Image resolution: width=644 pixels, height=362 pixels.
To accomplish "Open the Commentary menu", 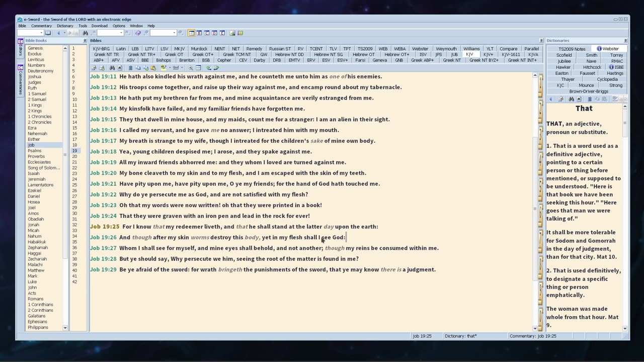I will point(41,26).
